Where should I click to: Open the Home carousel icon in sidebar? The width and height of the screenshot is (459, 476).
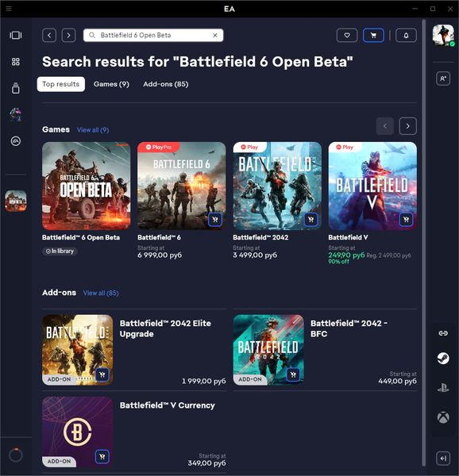(x=16, y=35)
